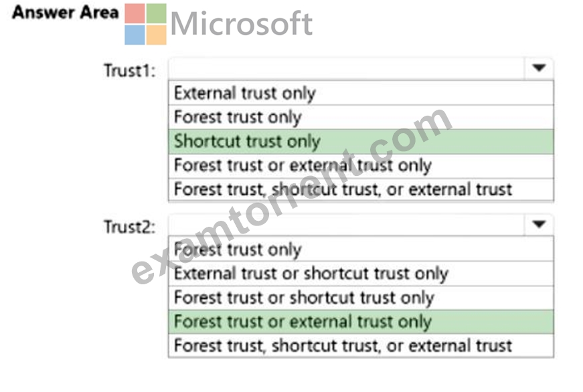Select Trust1 'Forest trust, shortcut trust, or external trust'
Viewport: 583px width, 392px height.
coord(361,189)
